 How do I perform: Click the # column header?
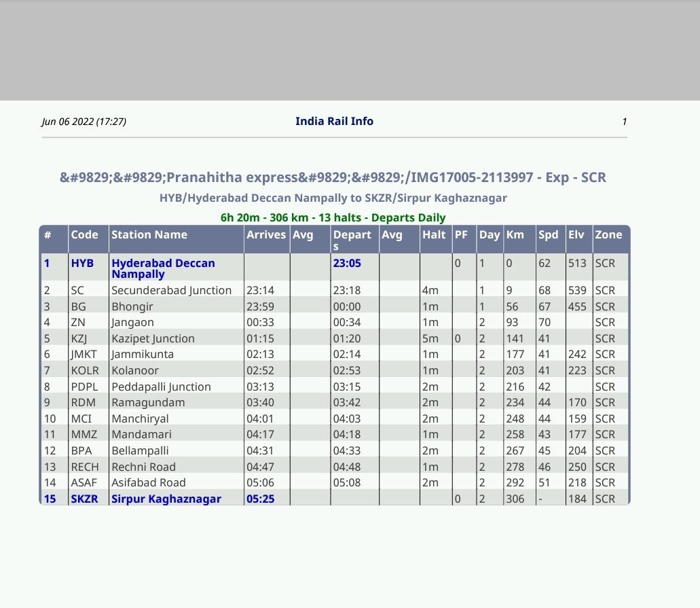48,234
